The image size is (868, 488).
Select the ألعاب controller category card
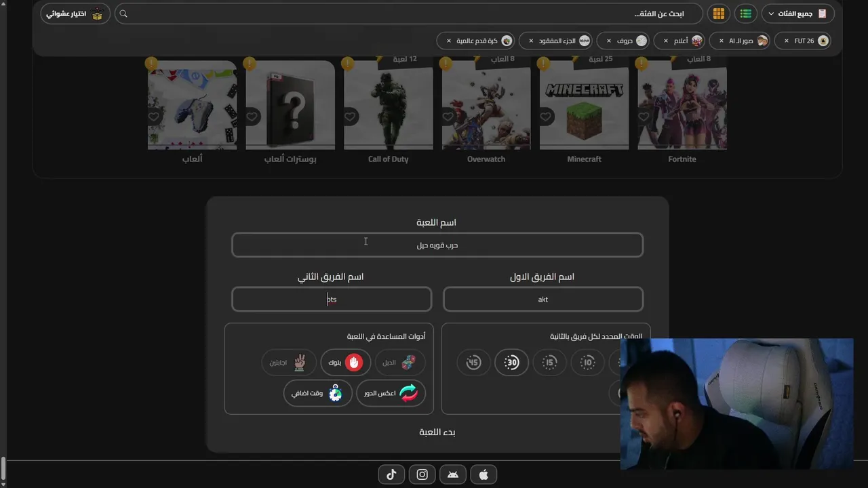pos(193,105)
